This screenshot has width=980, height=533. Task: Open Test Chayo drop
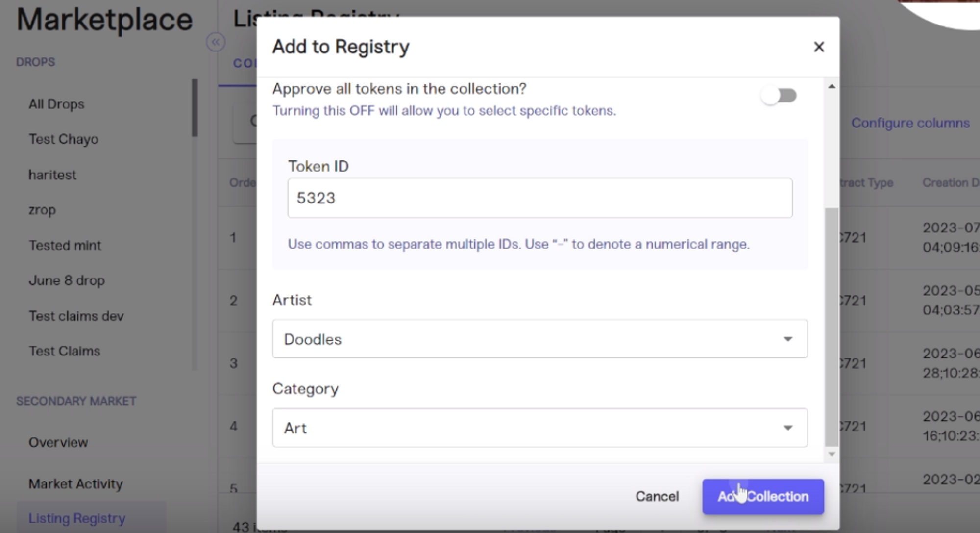click(x=63, y=139)
